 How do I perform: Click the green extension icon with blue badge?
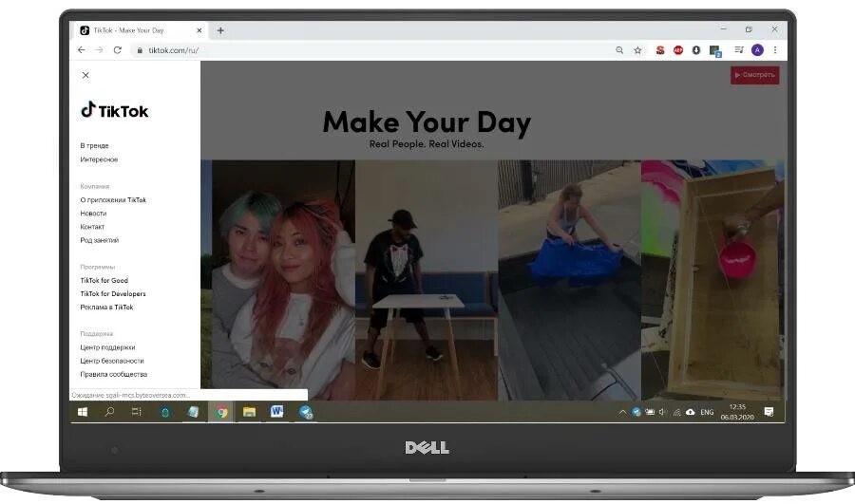coord(715,51)
